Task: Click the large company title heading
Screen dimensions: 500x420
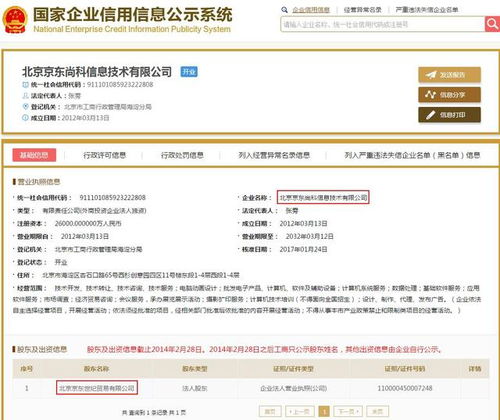Action: pyautogui.click(x=97, y=72)
